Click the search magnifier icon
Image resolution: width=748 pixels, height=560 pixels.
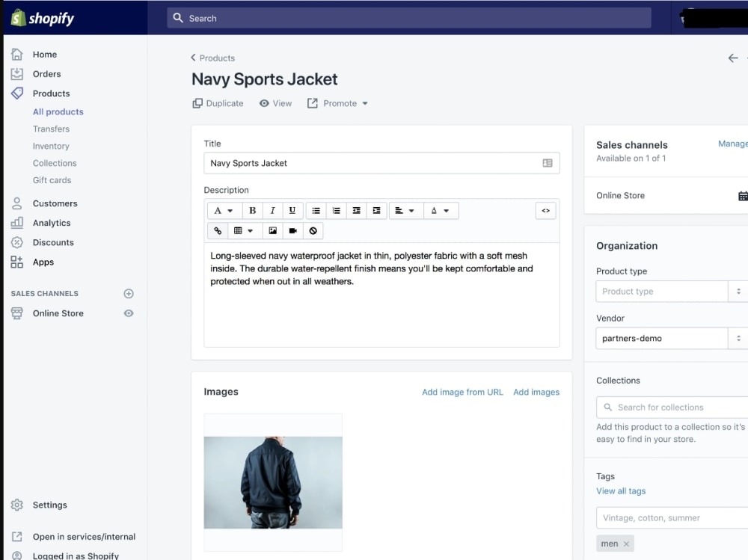pos(178,18)
